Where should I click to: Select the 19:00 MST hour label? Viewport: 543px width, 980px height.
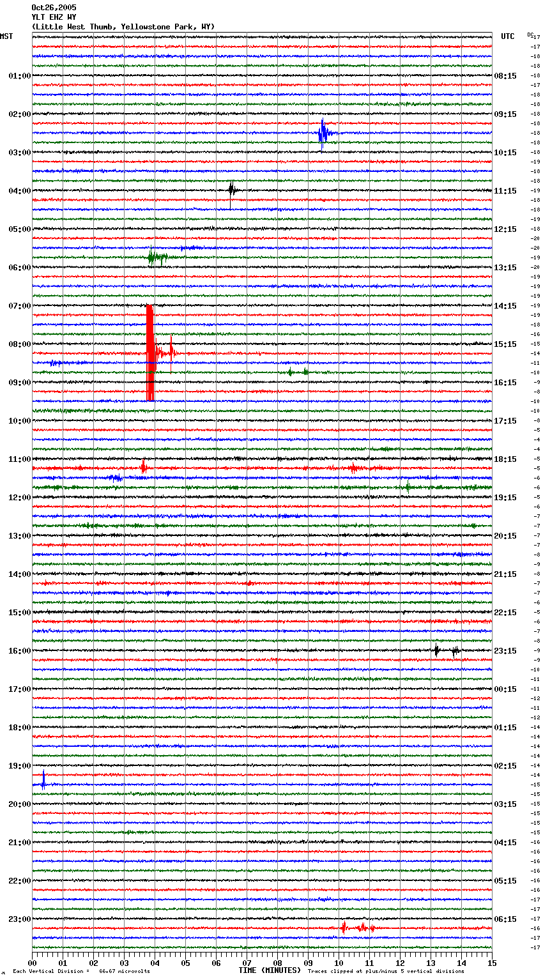coord(19,766)
